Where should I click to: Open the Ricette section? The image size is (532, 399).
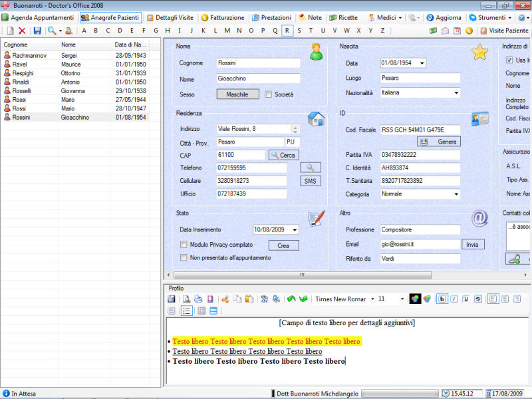[x=344, y=18]
